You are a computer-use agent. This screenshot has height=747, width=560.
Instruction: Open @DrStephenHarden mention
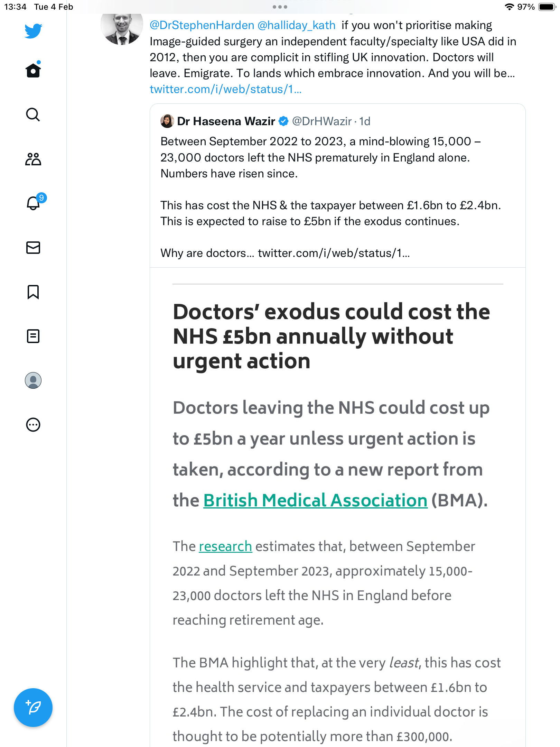(x=202, y=25)
